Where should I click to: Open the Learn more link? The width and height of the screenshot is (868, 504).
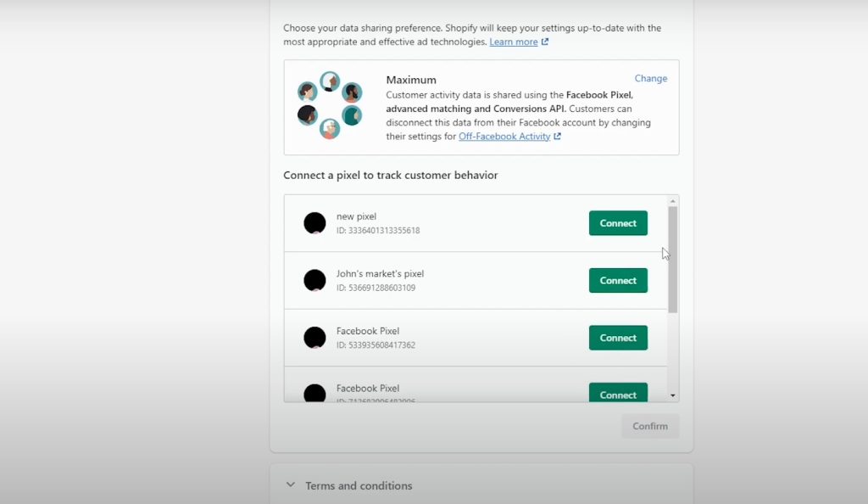(513, 42)
